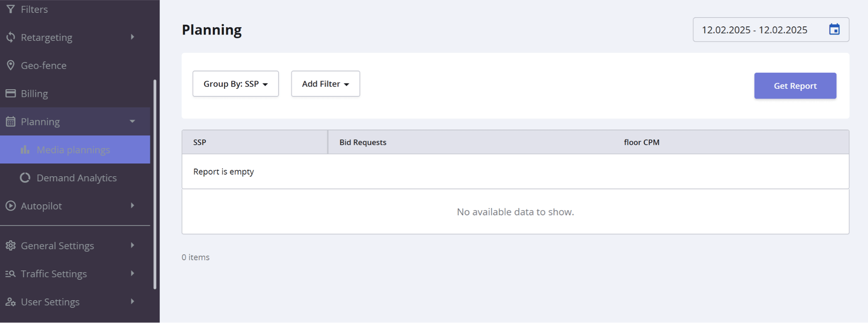The image size is (868, 323).
Task: Click the Get Report button
Action: point(795,86)
